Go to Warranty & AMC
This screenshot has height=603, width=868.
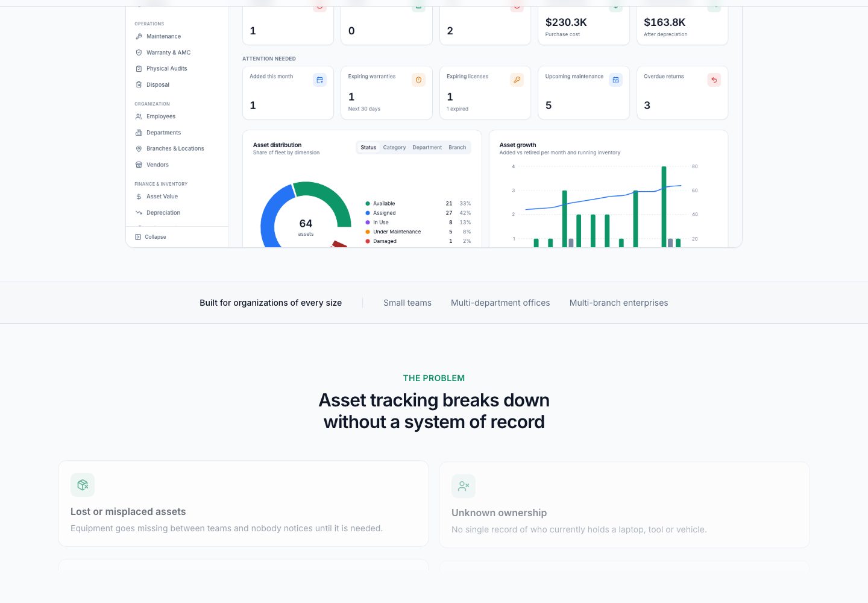click(168, 52)
